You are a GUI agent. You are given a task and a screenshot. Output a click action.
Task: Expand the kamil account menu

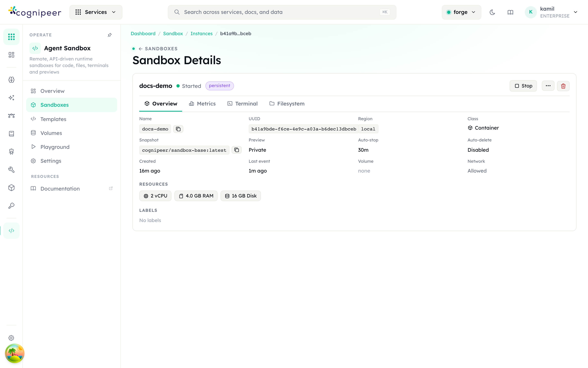coord(551,12)
